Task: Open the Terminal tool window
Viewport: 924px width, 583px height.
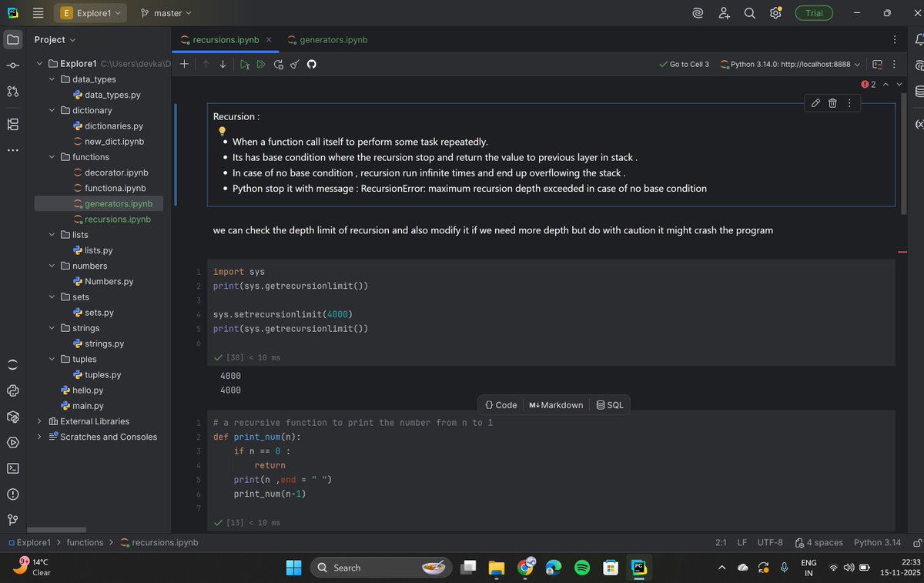Action: click(13, 468)
